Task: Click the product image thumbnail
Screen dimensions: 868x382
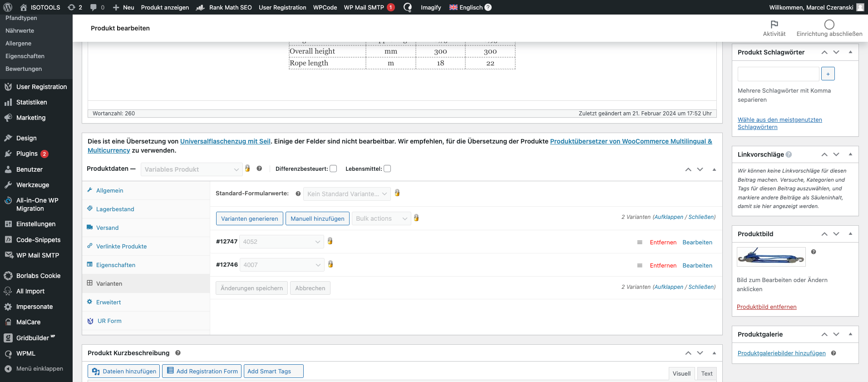Action: point(771,257)
